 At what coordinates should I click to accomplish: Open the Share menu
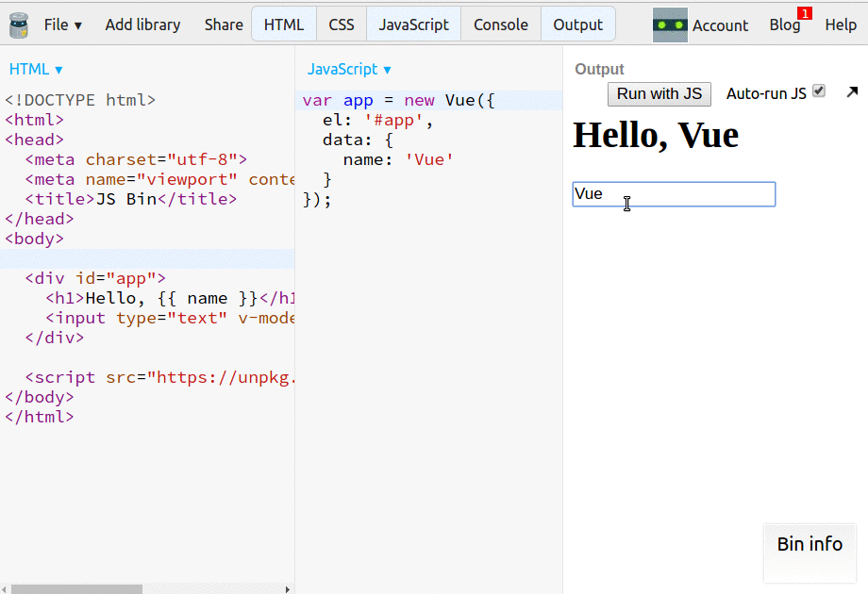tap(224, 25)
